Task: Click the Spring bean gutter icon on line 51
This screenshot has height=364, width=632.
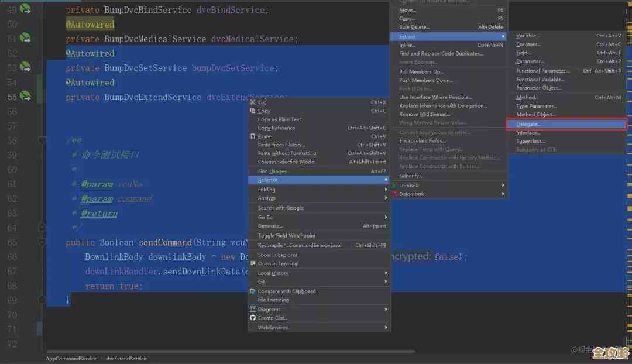Action: [x=25, y=38]
